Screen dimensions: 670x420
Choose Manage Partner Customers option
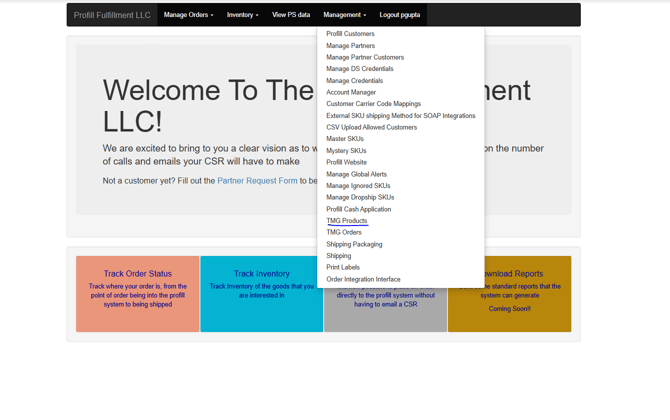tap(365, 57)
